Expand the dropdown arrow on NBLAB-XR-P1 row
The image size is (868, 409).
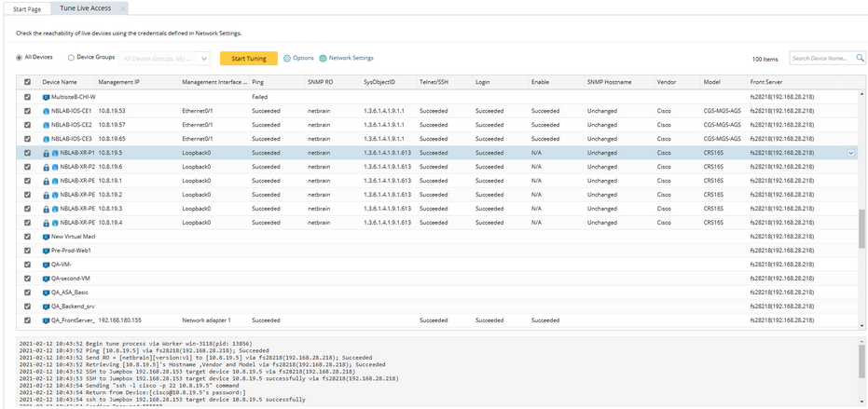click(x=850, y=153)
